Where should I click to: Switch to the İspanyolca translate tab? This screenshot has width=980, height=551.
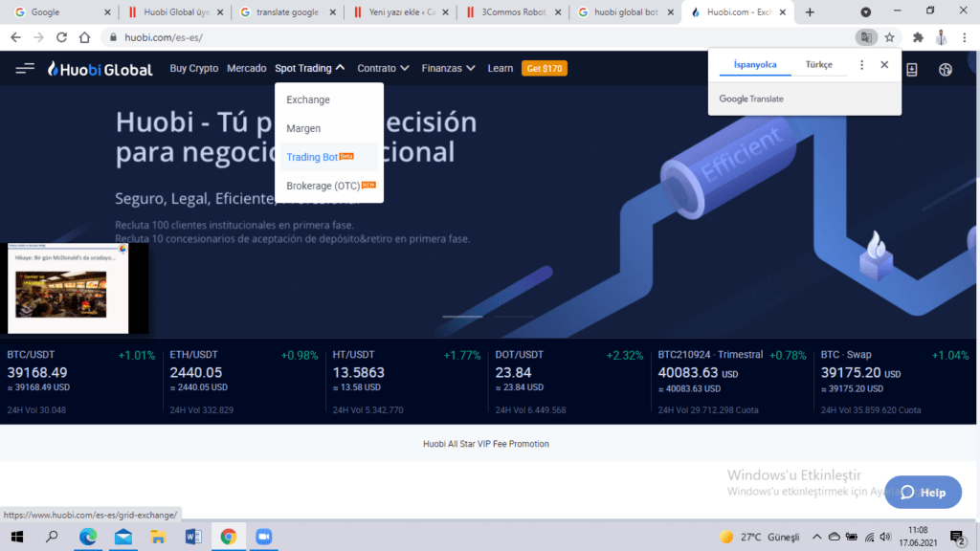(755, 65)
